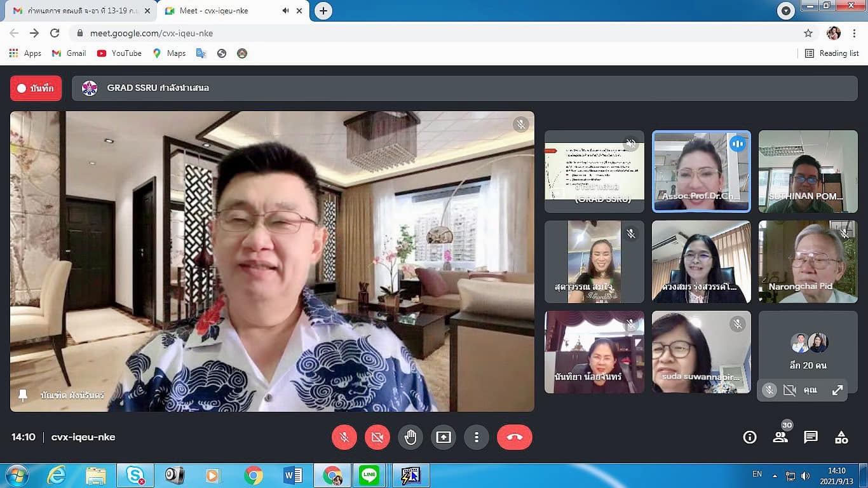Click the present now screen icon
The height and width of the screenshot is (488, 868).
tap(444, 437)
